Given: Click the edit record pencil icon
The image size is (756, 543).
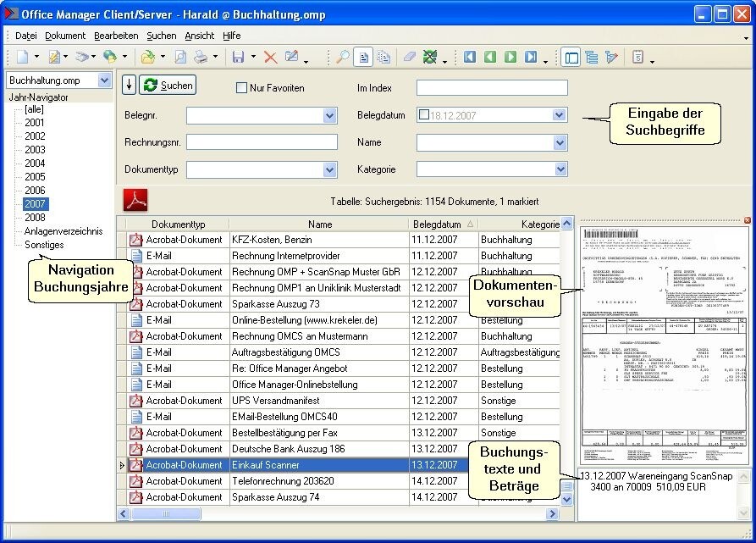Looking at the screenshot, I should 292,57.
